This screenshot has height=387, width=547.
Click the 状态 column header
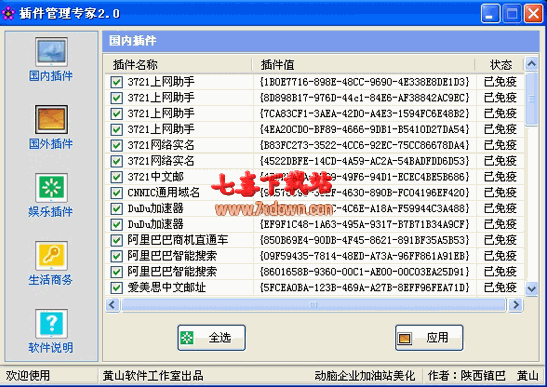[500, 65]
